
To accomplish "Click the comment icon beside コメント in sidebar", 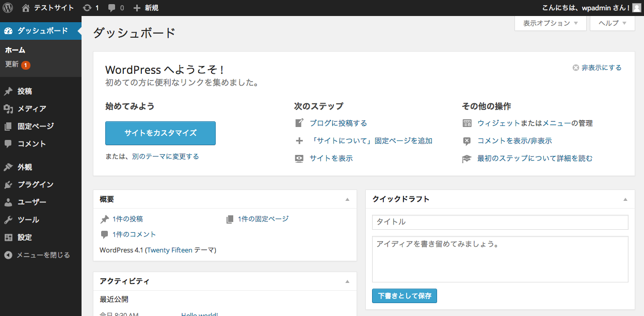I will coord(8,144).
